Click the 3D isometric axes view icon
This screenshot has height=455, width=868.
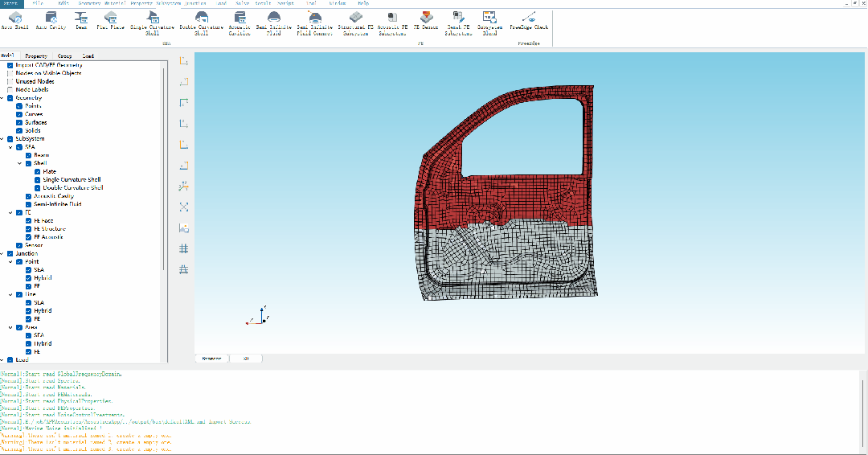[184, 187]
